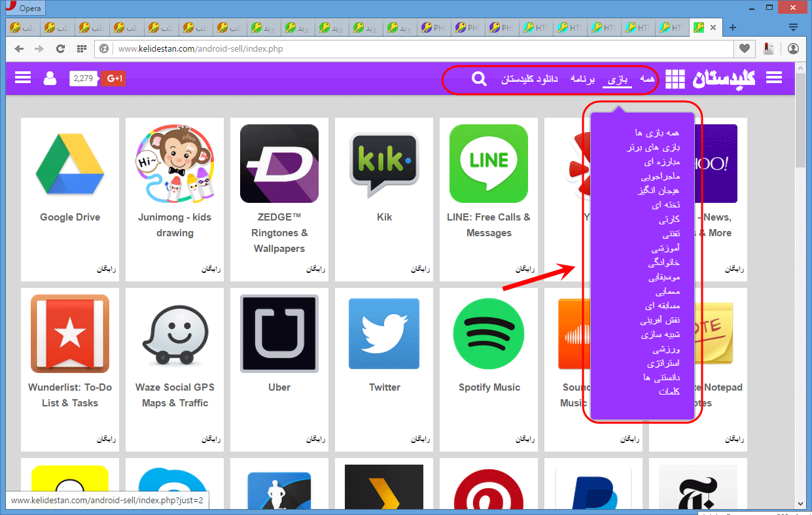This screenshot has height=515, width=812.
Task: Open the LINE app icon
Action: [489, 164]
